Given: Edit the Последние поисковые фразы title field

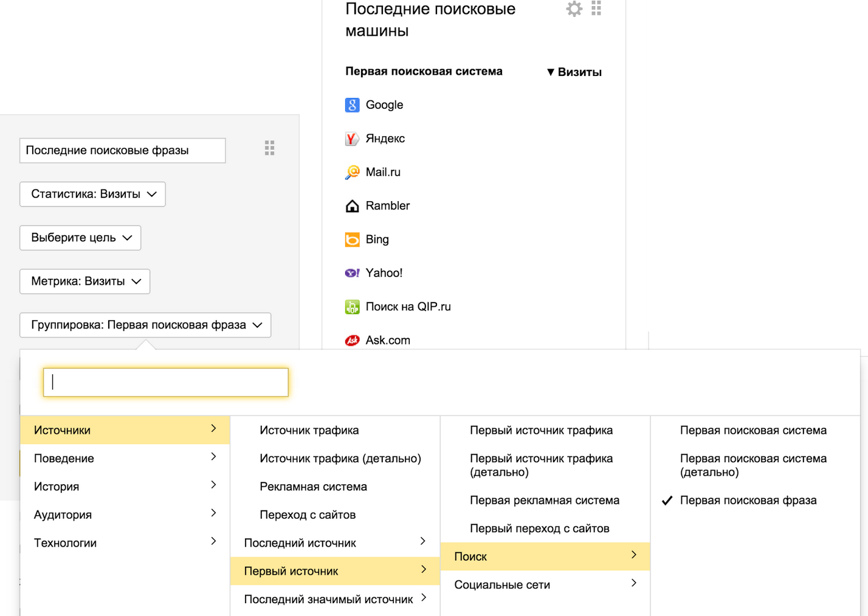Looking at the screenshot, I should coord(123,151).
